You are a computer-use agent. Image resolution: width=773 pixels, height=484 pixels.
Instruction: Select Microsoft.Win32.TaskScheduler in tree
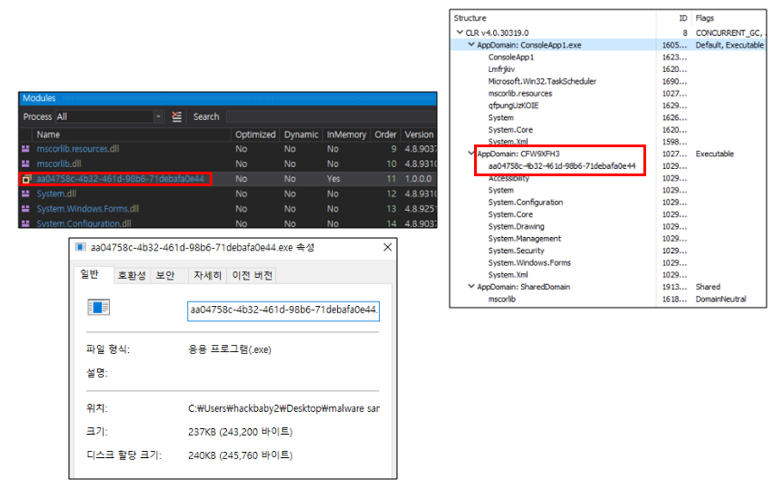(x=542, y=81)
